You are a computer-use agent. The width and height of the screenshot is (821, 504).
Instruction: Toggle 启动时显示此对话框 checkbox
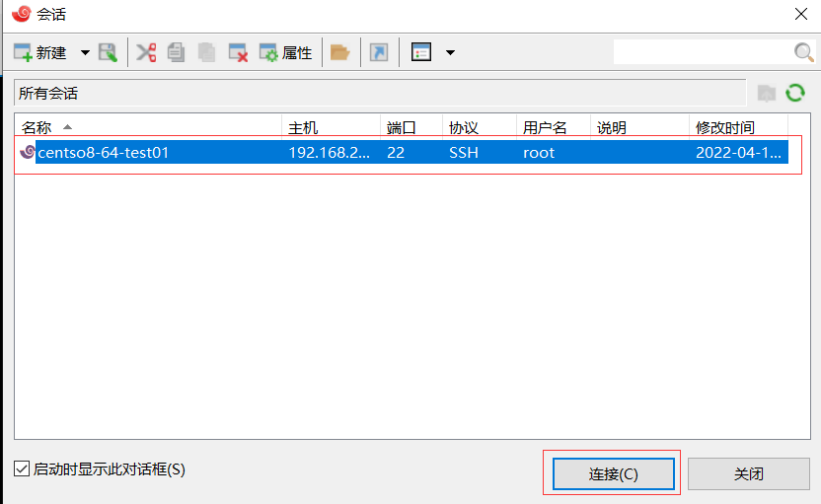pos(22,468)
